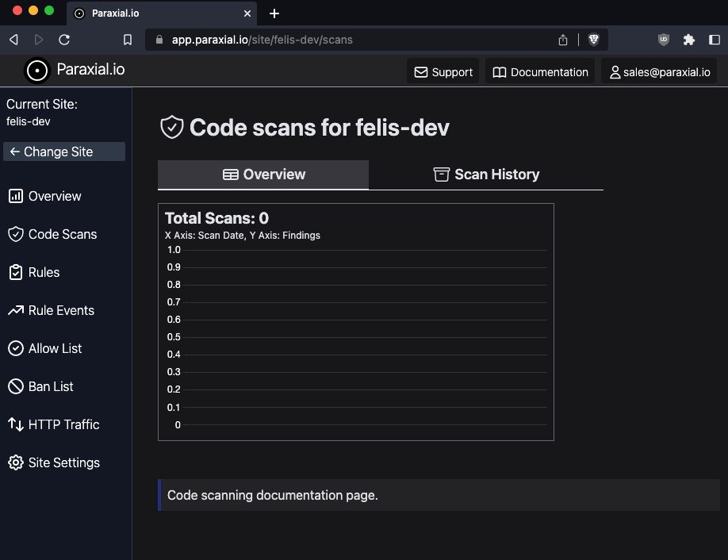Image resolution: width=728 pixels, height=560 pixels.
Task: Click the browser forward arrow
Action: point(39,40)
